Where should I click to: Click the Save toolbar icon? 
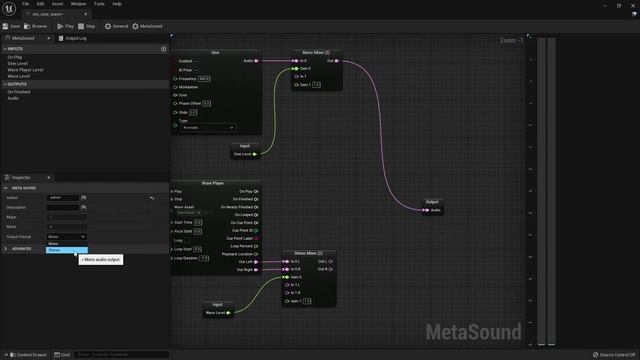5,26
